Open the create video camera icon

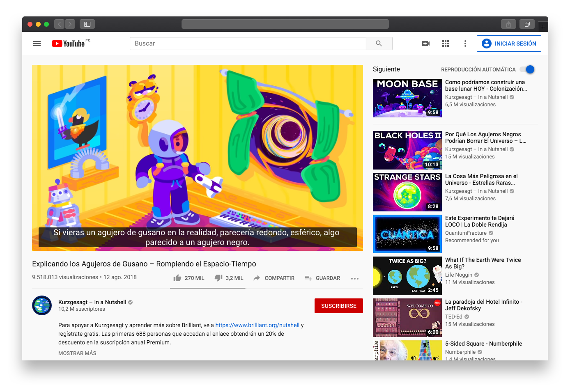click(x=426, y=44)
